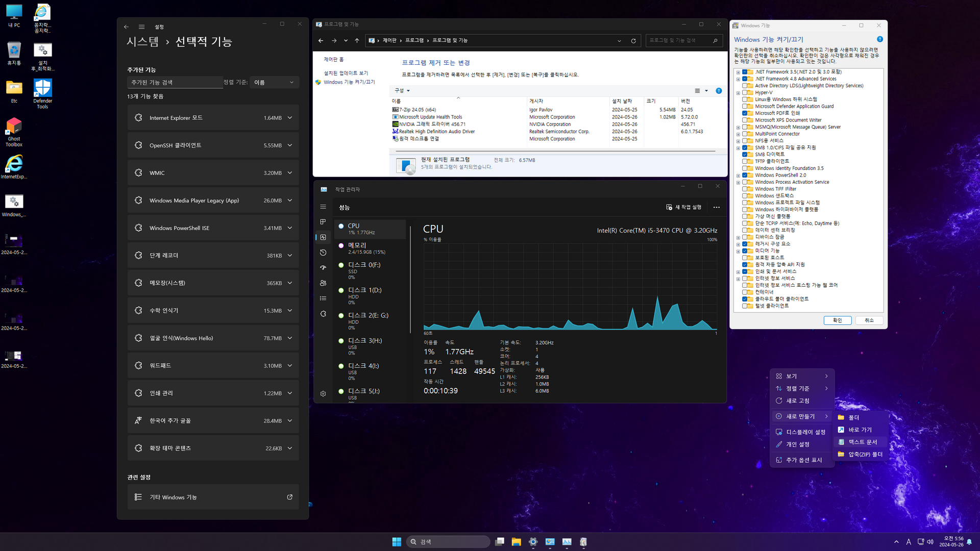
Task: Select 텍스트 문서 from new submenu
Action: (862, 442)
